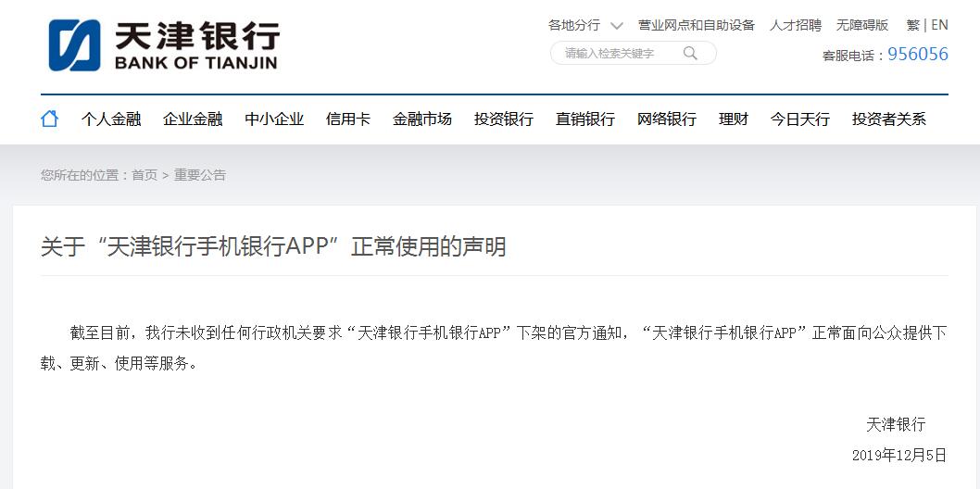Click 首页 in the breadcrumb
Image resolution: width=980 pixels, height=489 pixels.
(144, 175)
